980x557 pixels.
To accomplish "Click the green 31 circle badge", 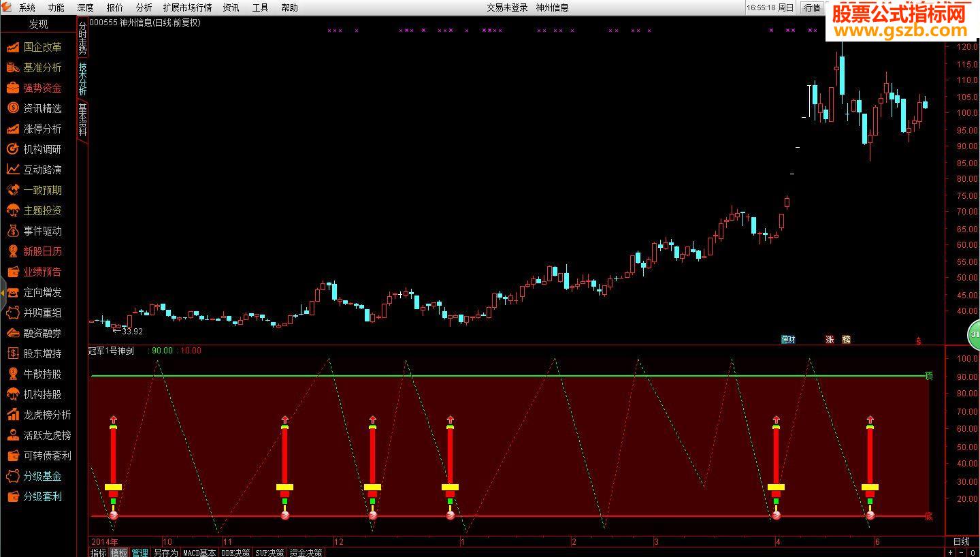I will (975, 334).
